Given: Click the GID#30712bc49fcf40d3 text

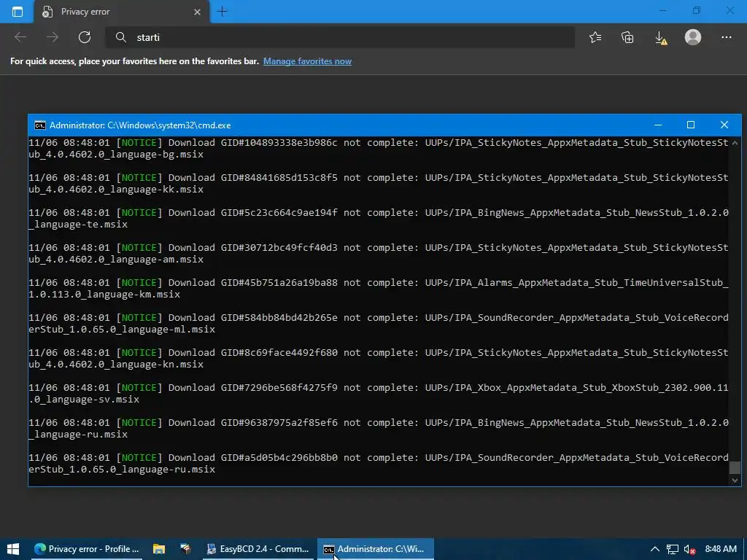Looking at the screenshot, I should click(x=279, y=248).
